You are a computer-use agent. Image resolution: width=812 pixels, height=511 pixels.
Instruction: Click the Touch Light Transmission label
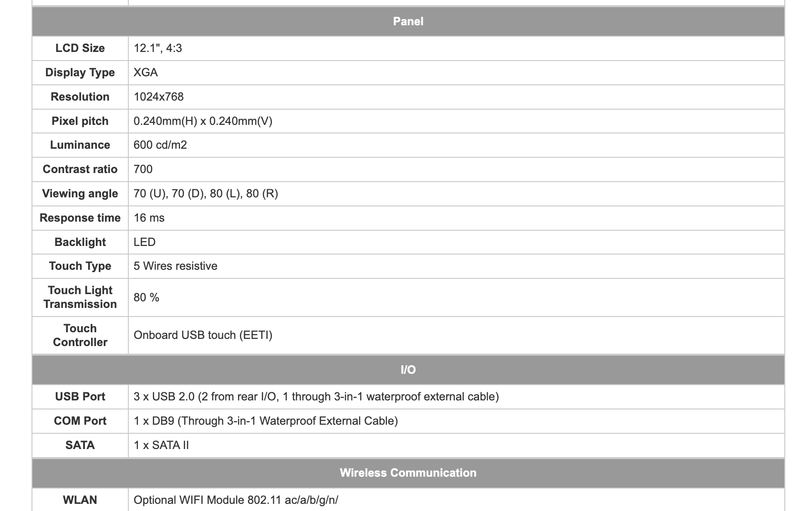coord(80,297)
